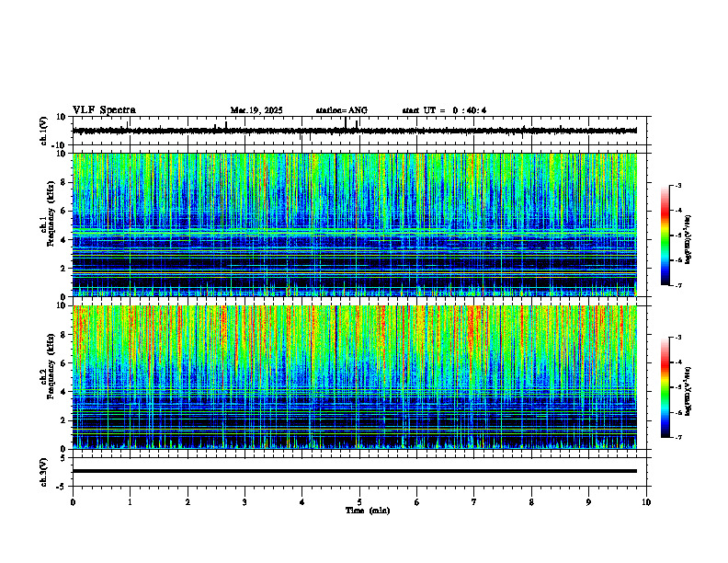This screenshot has width=728, height=563.
Task: Select the date text "Mar.19, 2025"
Action: 256,110
